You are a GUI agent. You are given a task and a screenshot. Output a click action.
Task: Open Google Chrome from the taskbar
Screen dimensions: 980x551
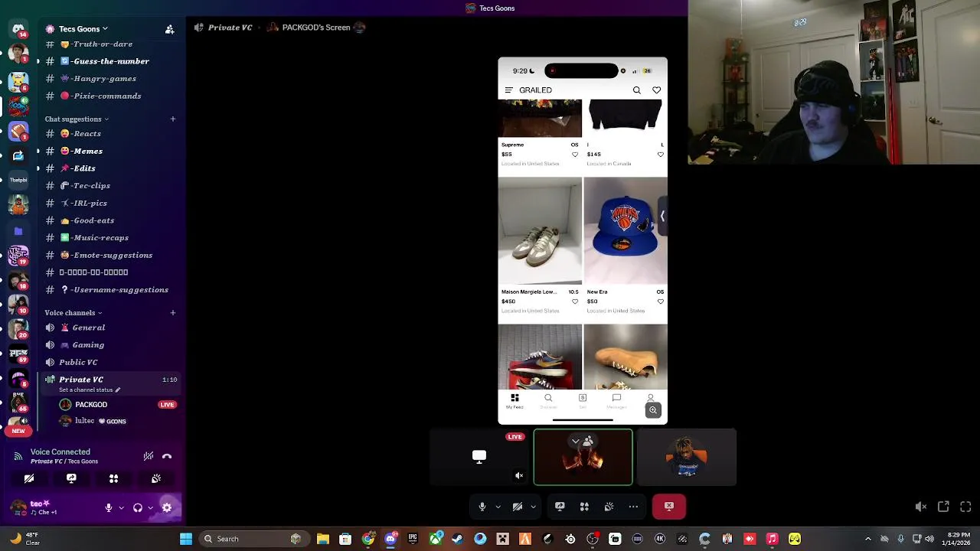(x=368, y=539)
